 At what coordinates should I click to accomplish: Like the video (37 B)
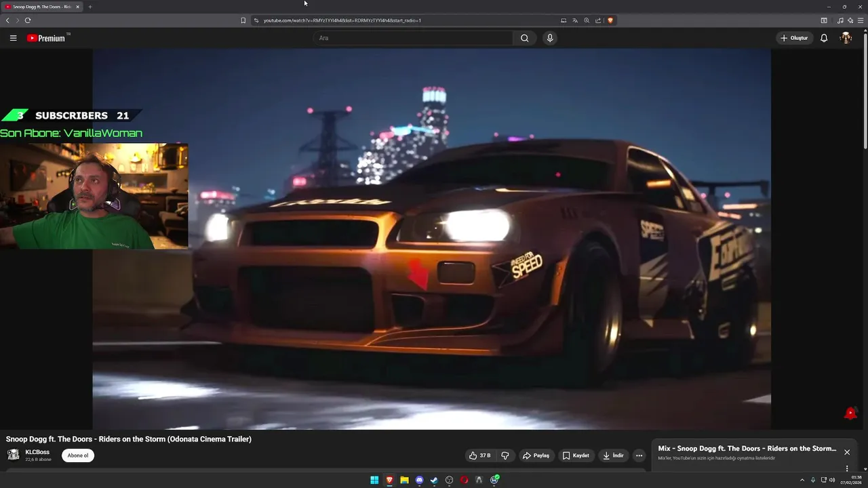480,455
